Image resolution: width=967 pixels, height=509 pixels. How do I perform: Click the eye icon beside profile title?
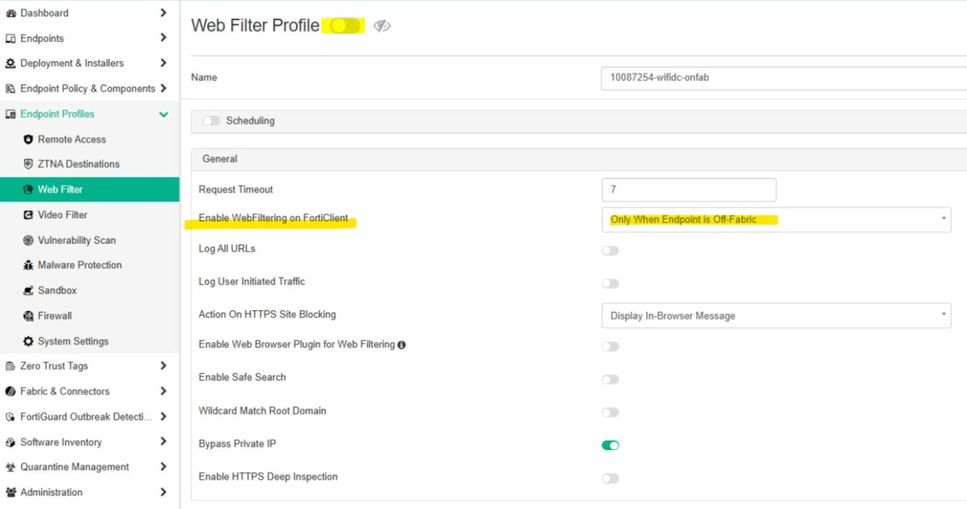(x=382, y=26)
